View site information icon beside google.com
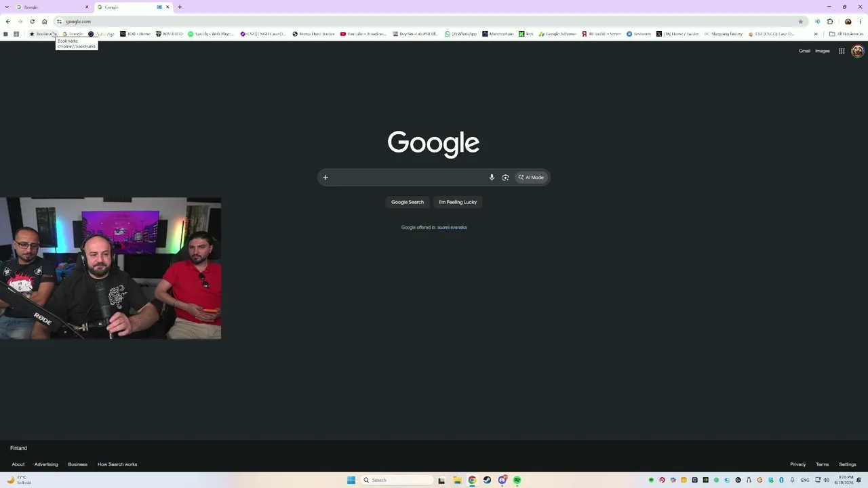Image resolution: width=868 pixels, height=488 pixels. click(x=59, y=22)
